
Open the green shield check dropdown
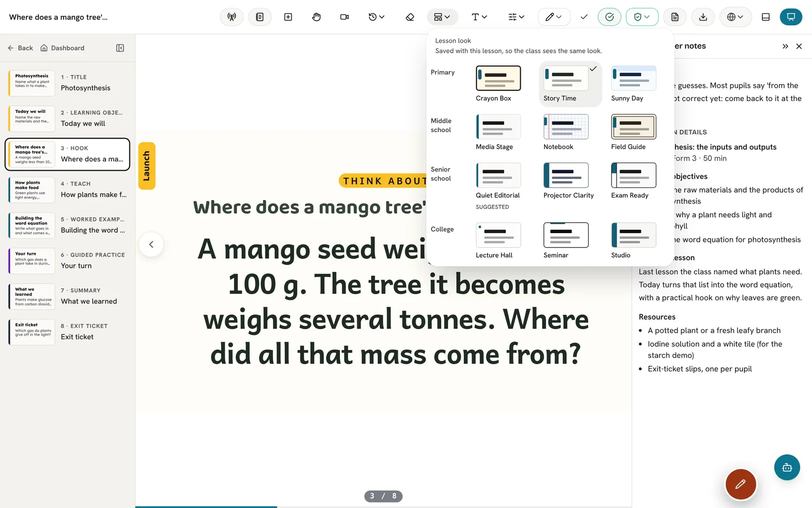(x=642, y=17)
